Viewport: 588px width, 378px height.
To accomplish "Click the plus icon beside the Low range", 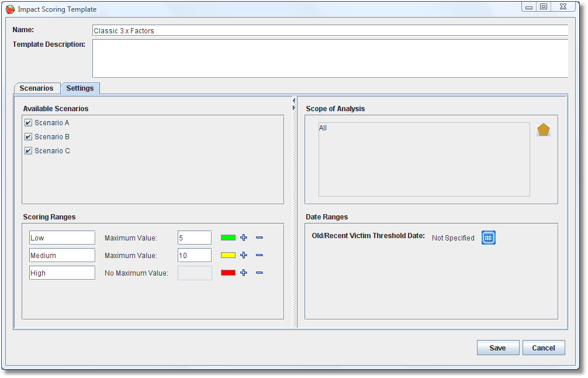I will point(244,238).
